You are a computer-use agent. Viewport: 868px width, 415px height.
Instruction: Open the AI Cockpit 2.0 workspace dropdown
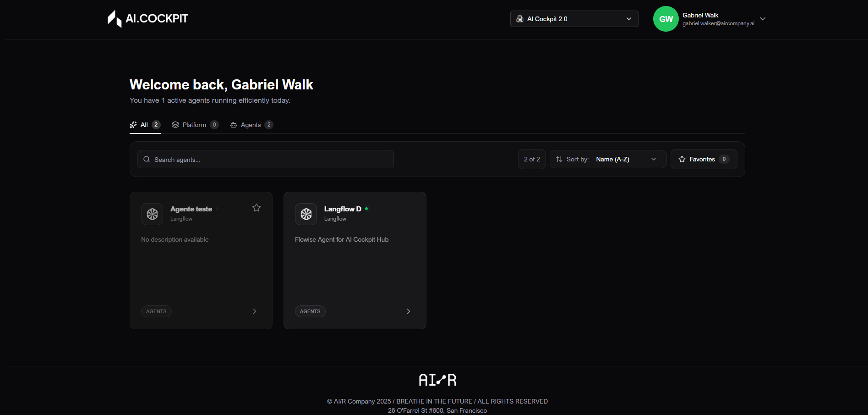click(574, 19)
